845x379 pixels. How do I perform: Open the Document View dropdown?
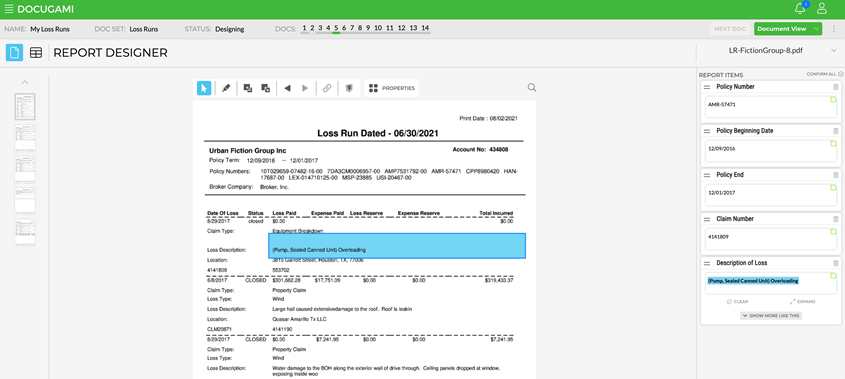788,29
